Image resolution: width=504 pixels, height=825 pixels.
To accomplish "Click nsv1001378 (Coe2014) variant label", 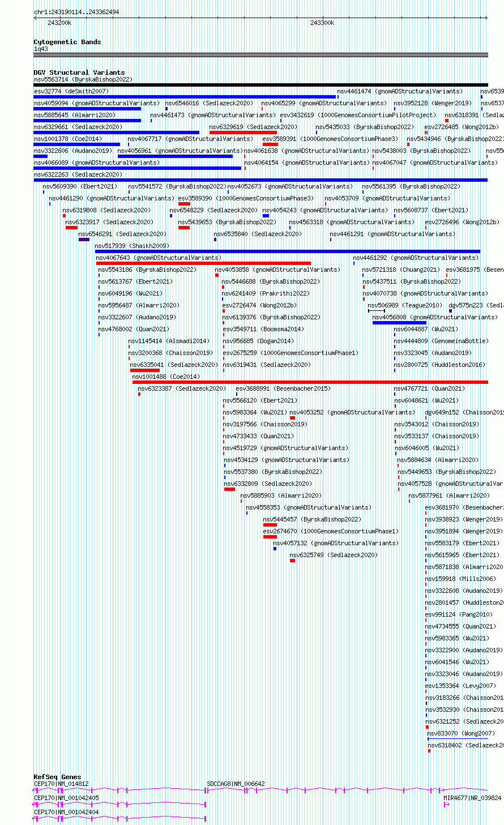I will click(x=68, y=139).
